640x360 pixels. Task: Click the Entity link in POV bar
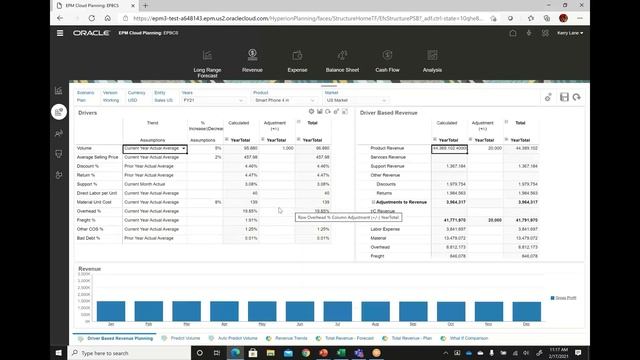(x=160, y=93)
